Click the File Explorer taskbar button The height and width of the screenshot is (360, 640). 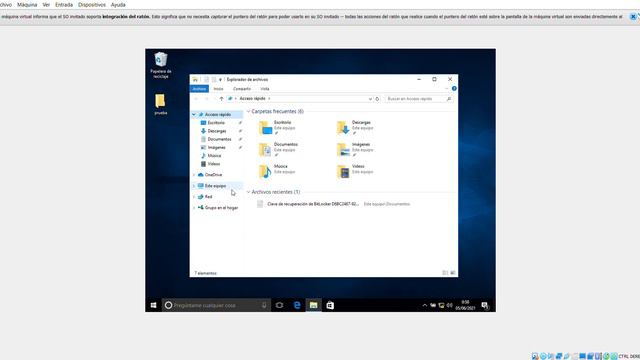click(313, 305)
